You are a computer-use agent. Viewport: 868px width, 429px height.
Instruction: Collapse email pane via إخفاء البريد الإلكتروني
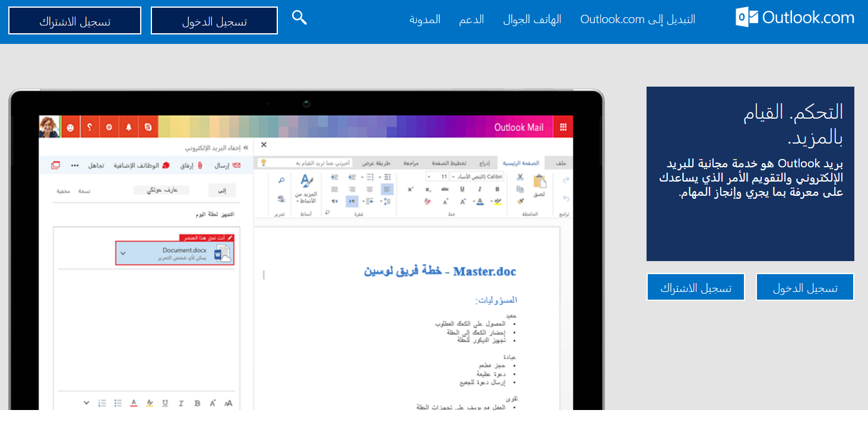point(216,148)
